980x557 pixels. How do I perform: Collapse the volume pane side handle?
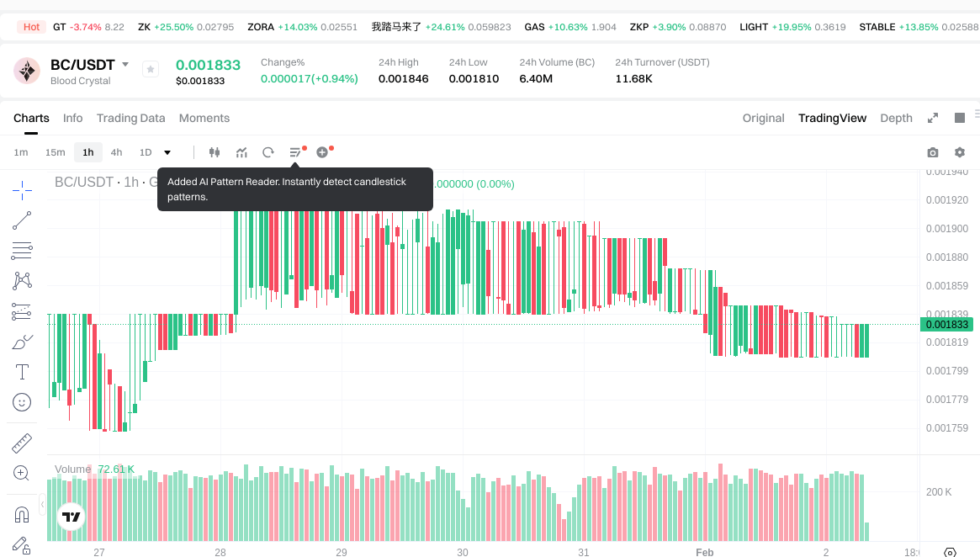click(x=43, y=505)
